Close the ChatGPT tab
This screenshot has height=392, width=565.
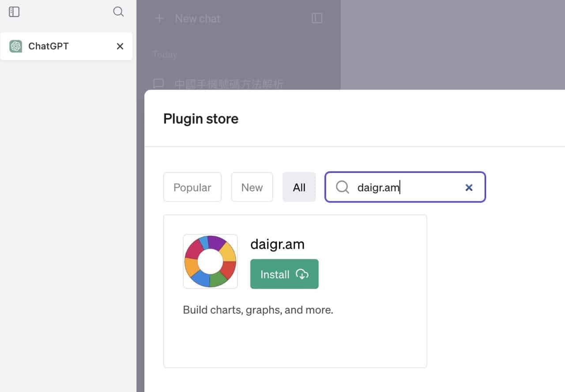tap(120, 46)
